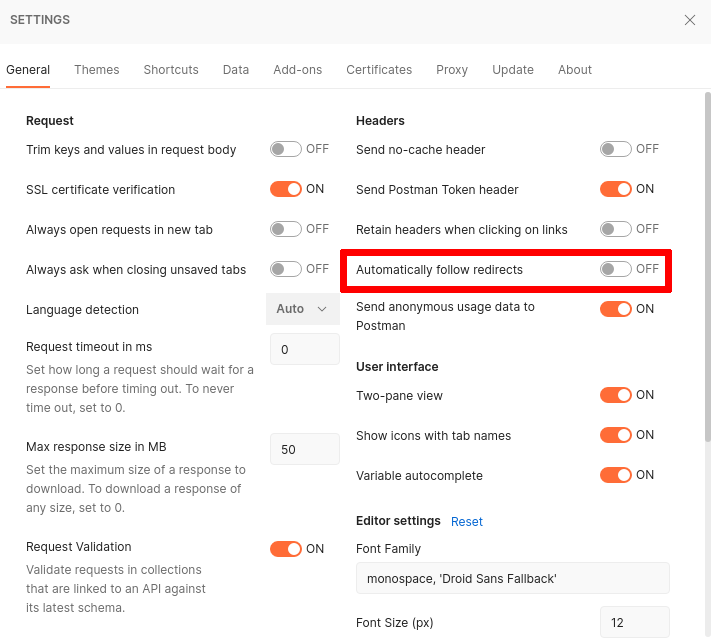Click the Request timeout input field
Image resolution: width=711 pixels, height=638 pixels.
click(304, 349)
